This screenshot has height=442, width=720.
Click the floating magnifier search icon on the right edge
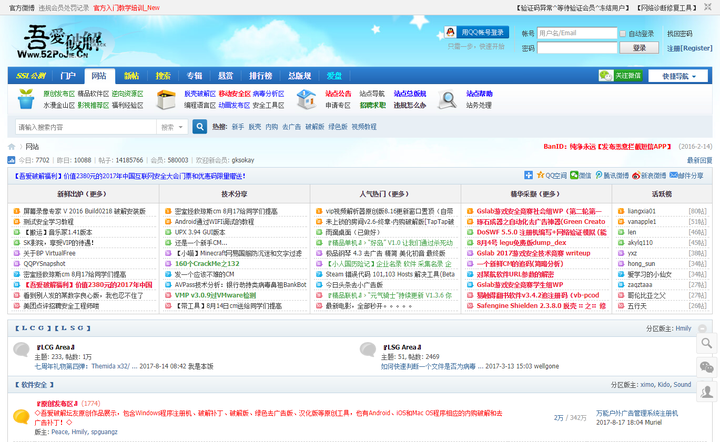(x=706, y=343)
